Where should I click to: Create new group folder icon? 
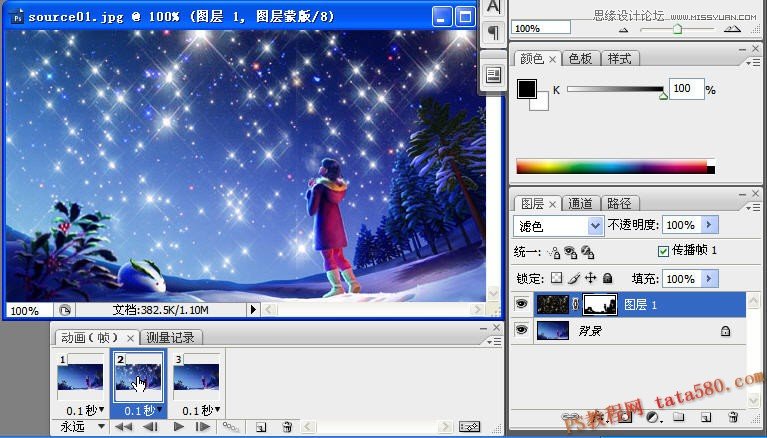pos(678,417)
